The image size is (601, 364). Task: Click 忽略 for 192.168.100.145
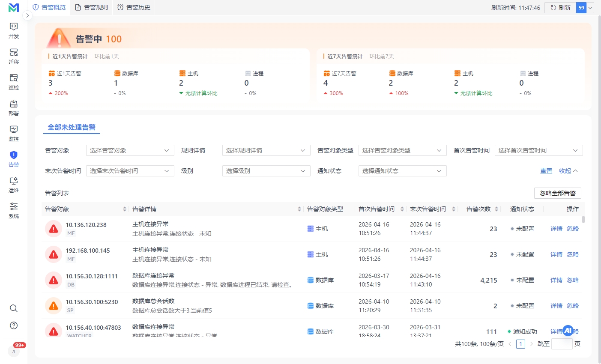pos(573,254)
